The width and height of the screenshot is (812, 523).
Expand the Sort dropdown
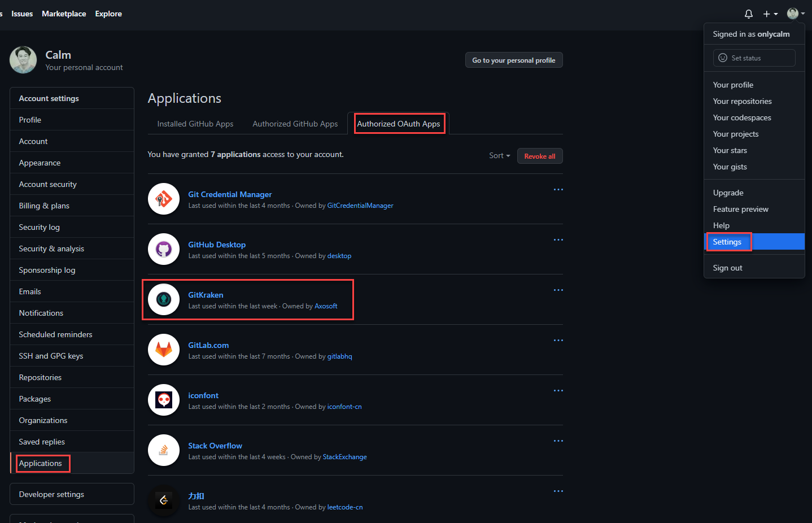499,156
